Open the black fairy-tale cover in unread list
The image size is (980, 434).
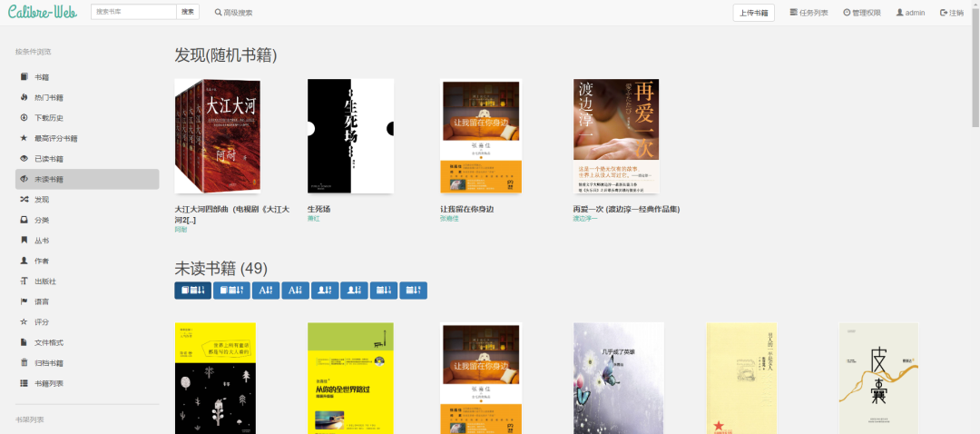[215, 379]
